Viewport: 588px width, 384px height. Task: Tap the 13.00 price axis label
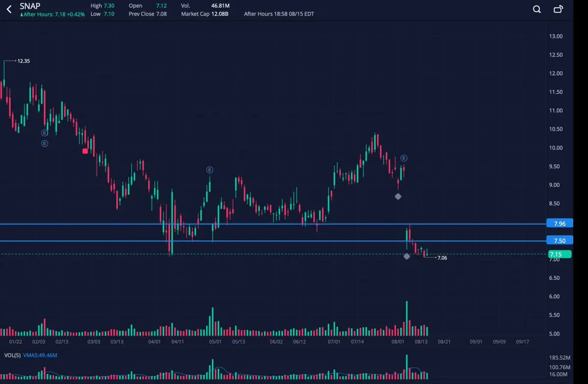(x=556, y=36)
